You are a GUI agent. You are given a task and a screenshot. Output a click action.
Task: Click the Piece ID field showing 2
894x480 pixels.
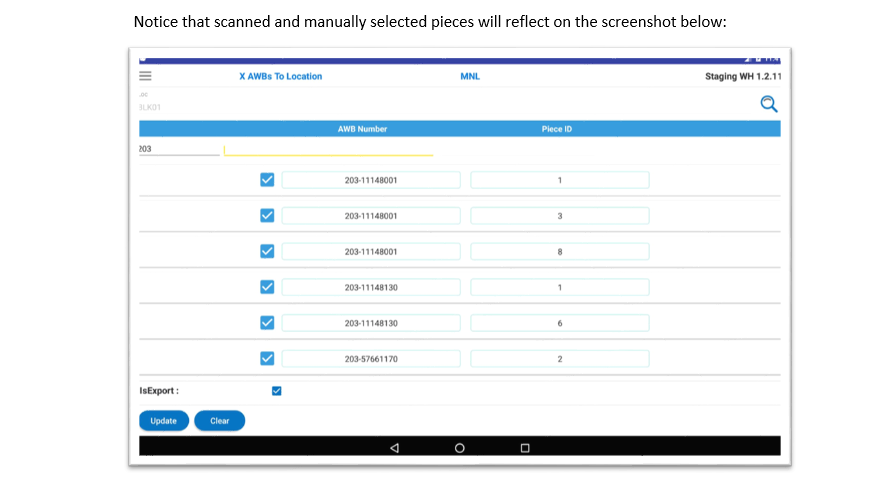point(559,359)
